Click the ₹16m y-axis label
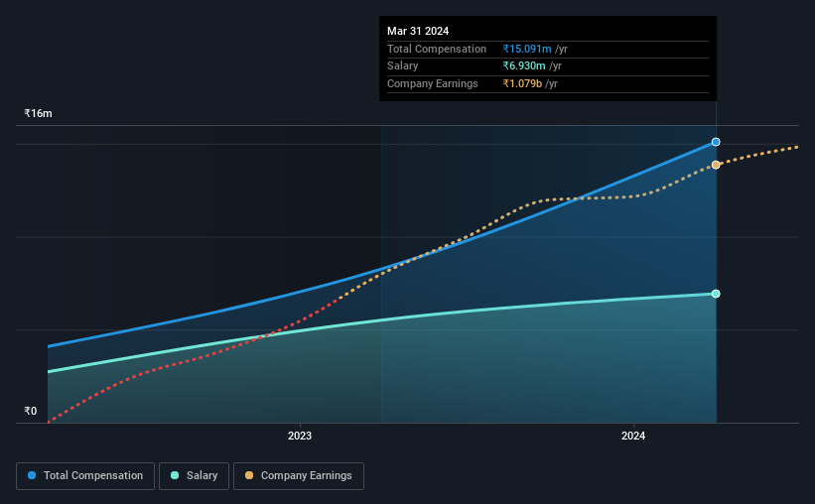Screen dimensions: 815x504 click(38, 113)
